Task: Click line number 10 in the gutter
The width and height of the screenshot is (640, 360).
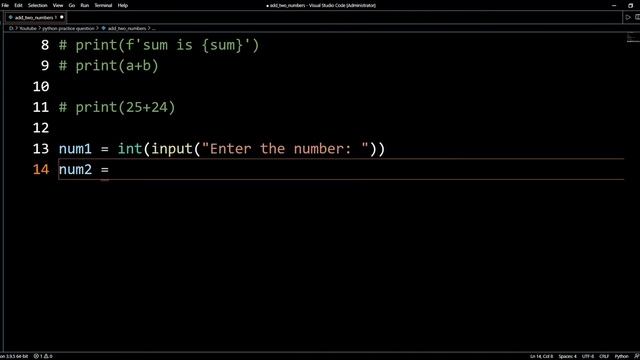Action: pyautogui.click(x=41, y=87)
